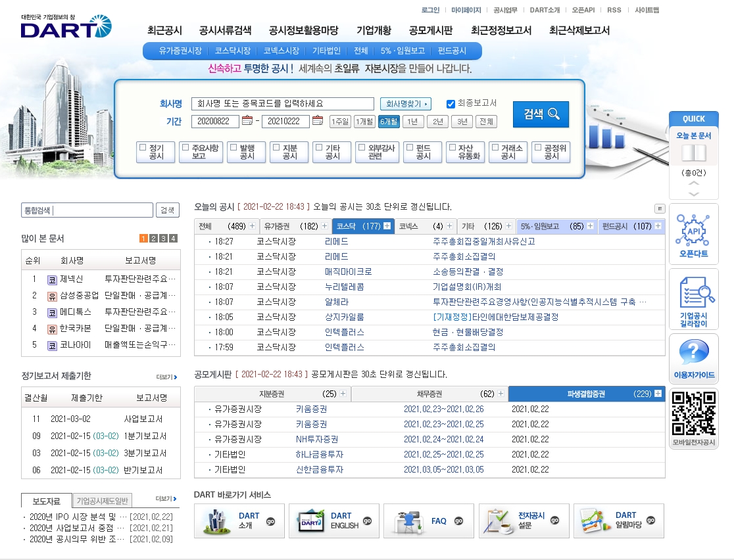Click 더보기 for 정기보고서 제출기한
Image resolution: width=734 pixels, height=560 pixels.
click(x=167, y=377)
